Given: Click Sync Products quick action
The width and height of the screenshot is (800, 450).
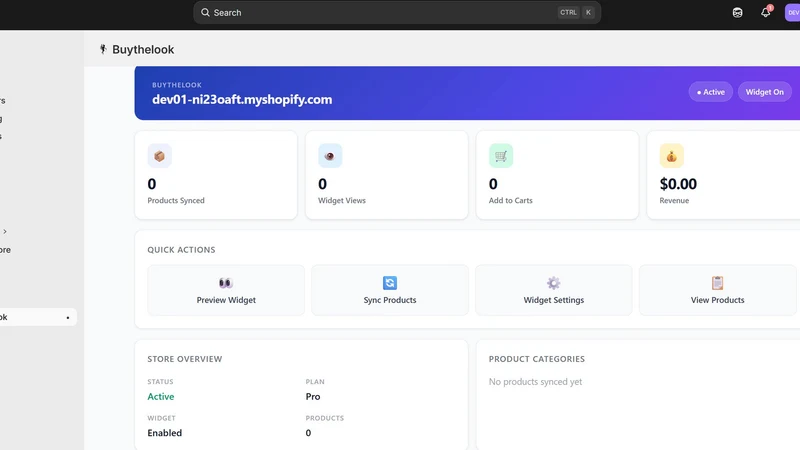Looking at the screenshot, I should click(x=390, y=290).
